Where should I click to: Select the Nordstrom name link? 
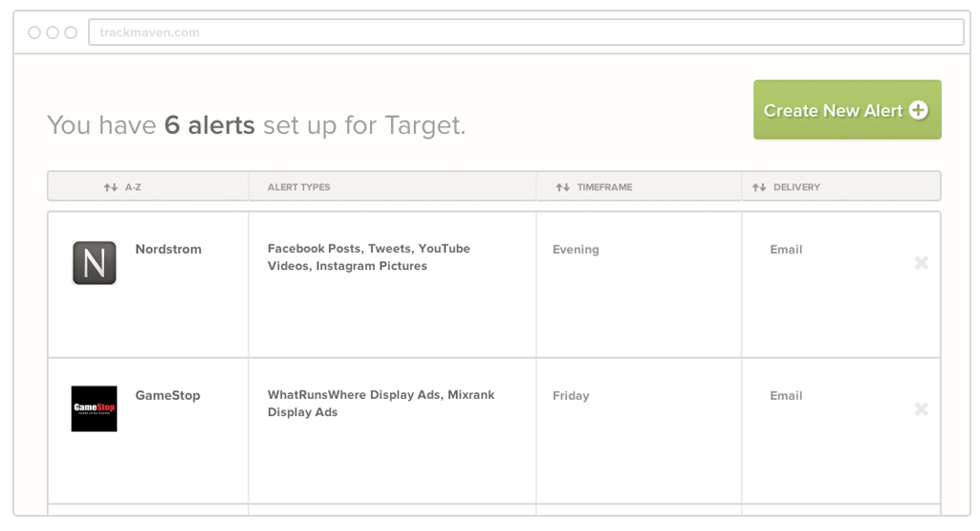(x=168, y=249)
